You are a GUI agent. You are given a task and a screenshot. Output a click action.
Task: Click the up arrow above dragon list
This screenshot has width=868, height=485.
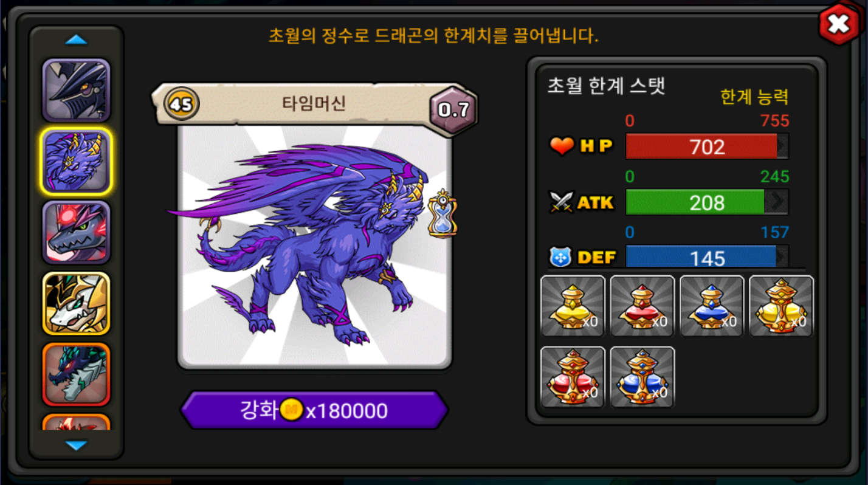tap(76, 40)
